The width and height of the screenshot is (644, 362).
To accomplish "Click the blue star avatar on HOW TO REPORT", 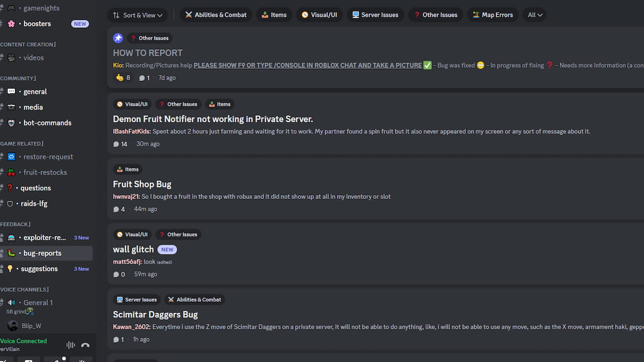I will click(118, 38).
